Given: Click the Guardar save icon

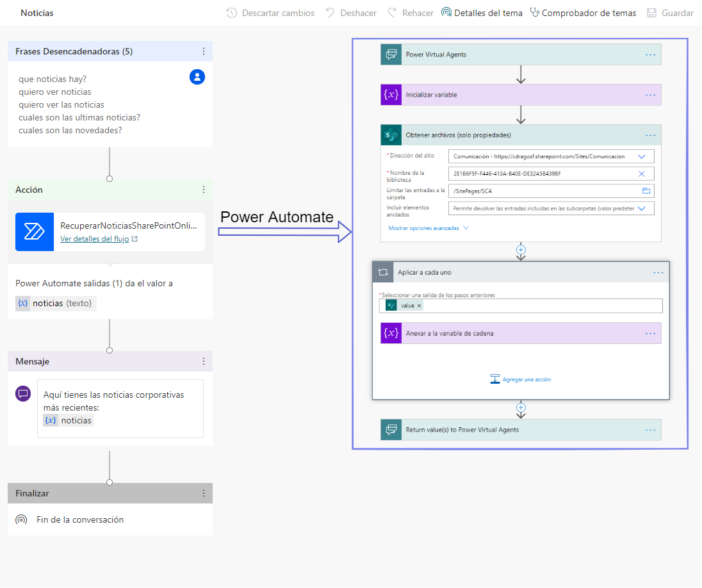Looking at the screenshot, I should (x=651, y=13).
